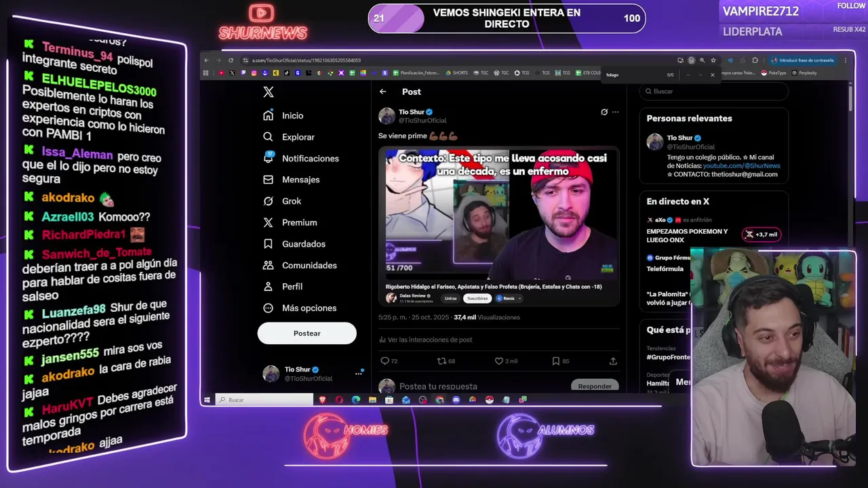
Task: Open Microsoft Edge from the taskbar
Action: pyautogui.click(x=356, y=400)
